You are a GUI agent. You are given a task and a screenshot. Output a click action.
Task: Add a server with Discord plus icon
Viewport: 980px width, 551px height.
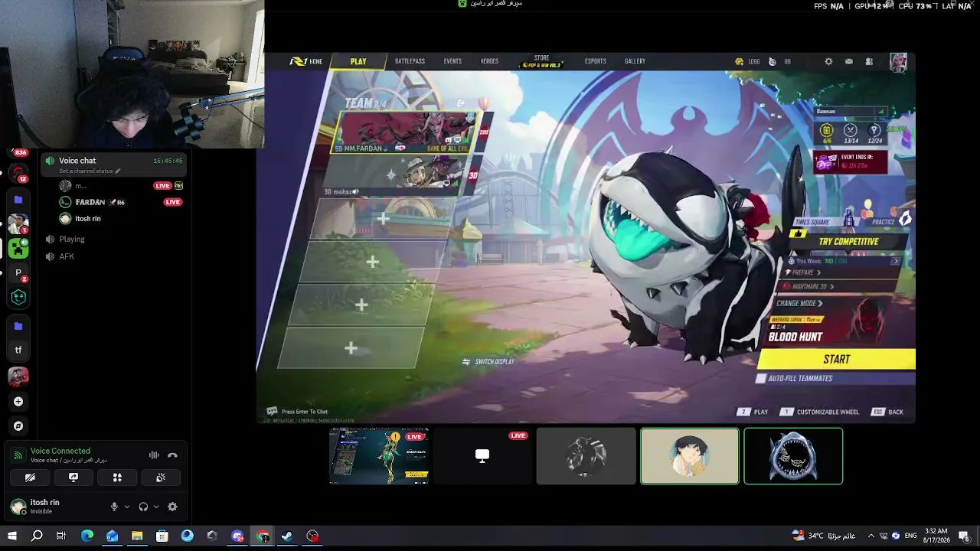click(x=18, y=401)
